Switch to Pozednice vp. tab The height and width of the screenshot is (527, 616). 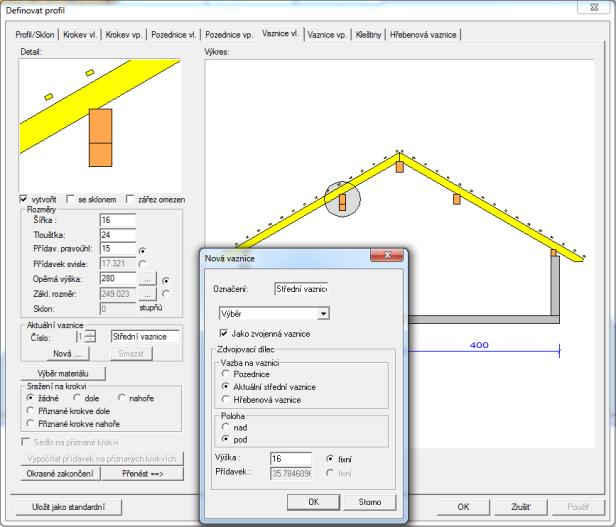(x=229, y=35)
